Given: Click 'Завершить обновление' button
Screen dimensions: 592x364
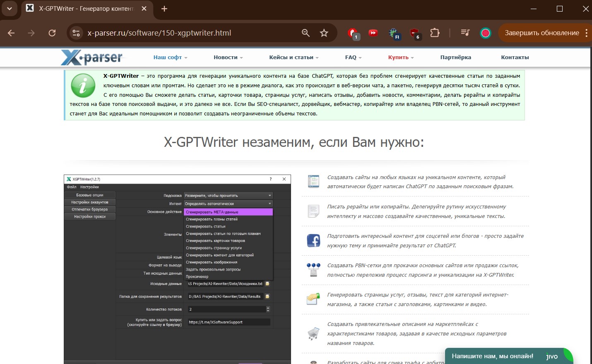Looking at the screenshot, I should tap(541, 33).
